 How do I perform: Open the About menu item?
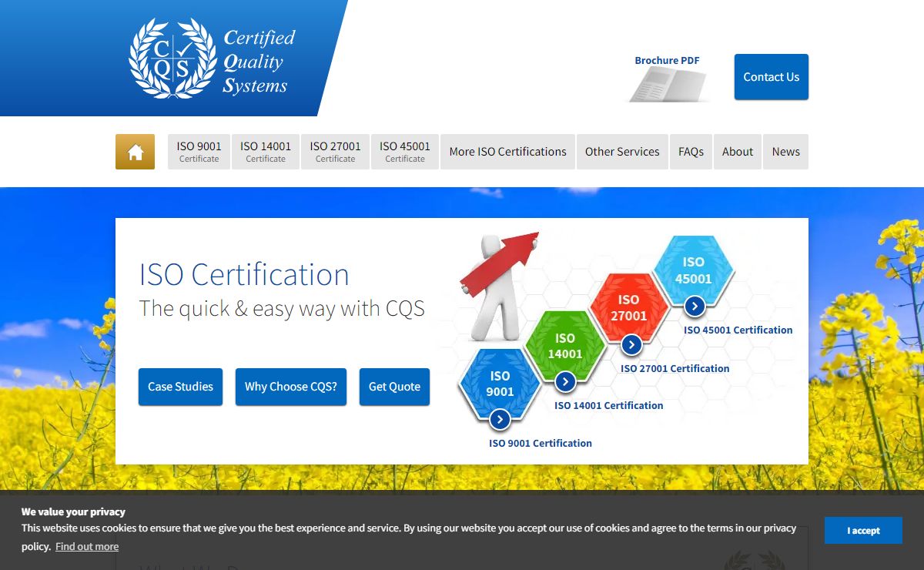[x=738, y=152]
